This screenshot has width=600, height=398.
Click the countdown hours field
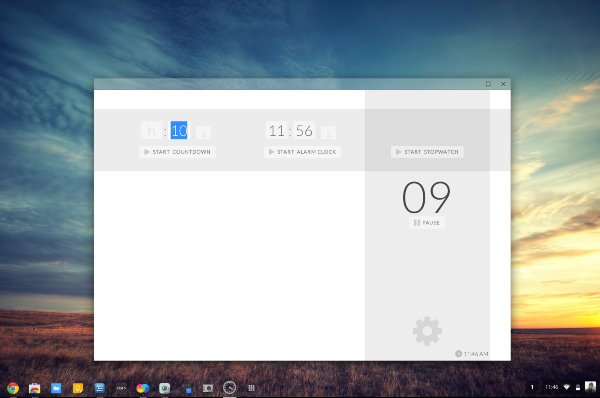pyautogui.click(x=152, y=130)
